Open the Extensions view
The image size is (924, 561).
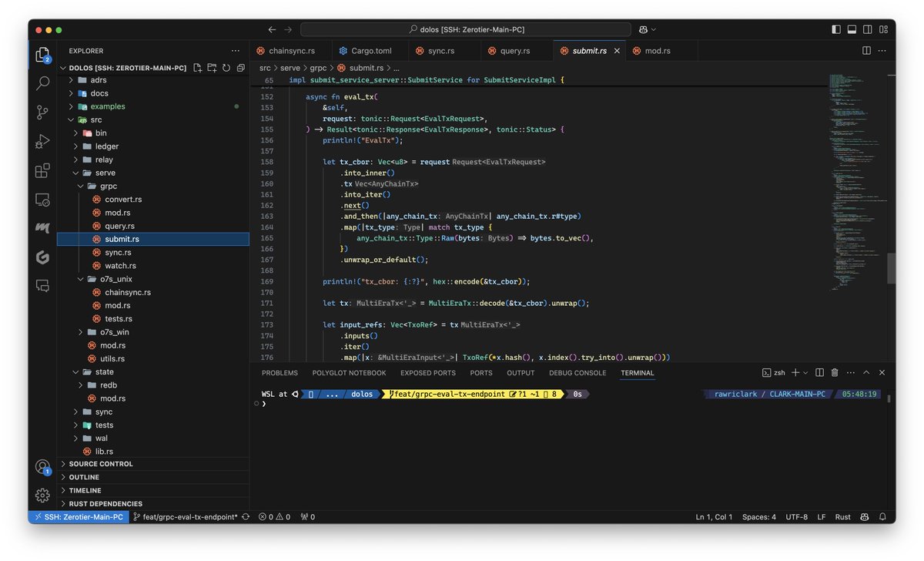pos(42,171)
